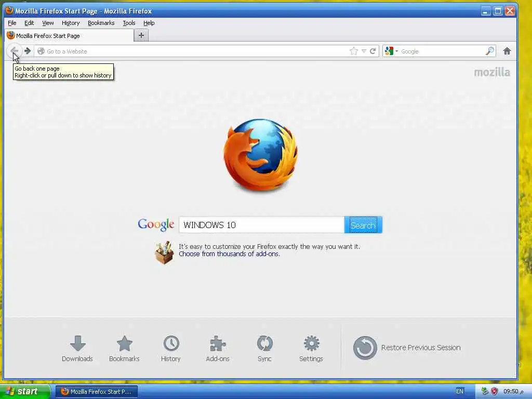The image size is (532, 399).
Task: Open the Tools menu
Action: click(x=129, y=23)
